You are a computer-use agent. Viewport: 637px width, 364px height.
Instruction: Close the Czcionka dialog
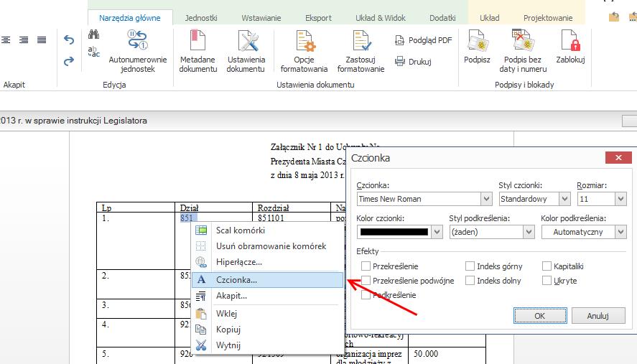618,158
